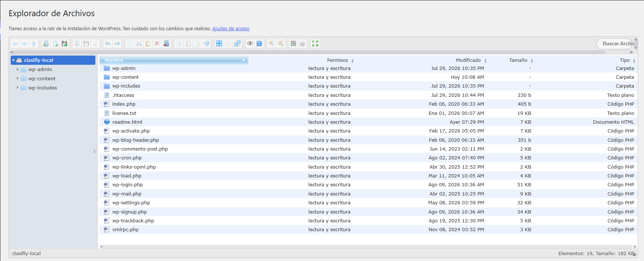Select all items with the blue grid icon

tap(219, 43)
